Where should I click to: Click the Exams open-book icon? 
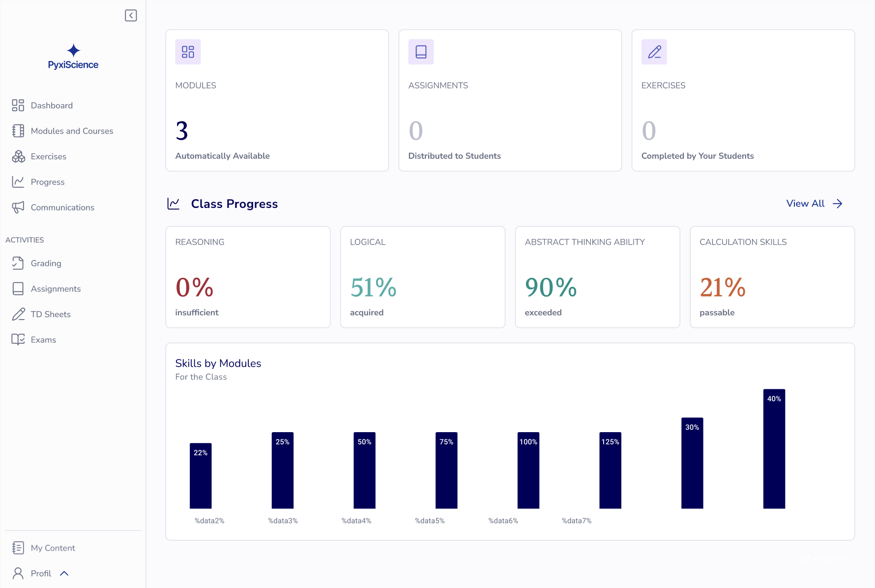[x=18, y=340]
